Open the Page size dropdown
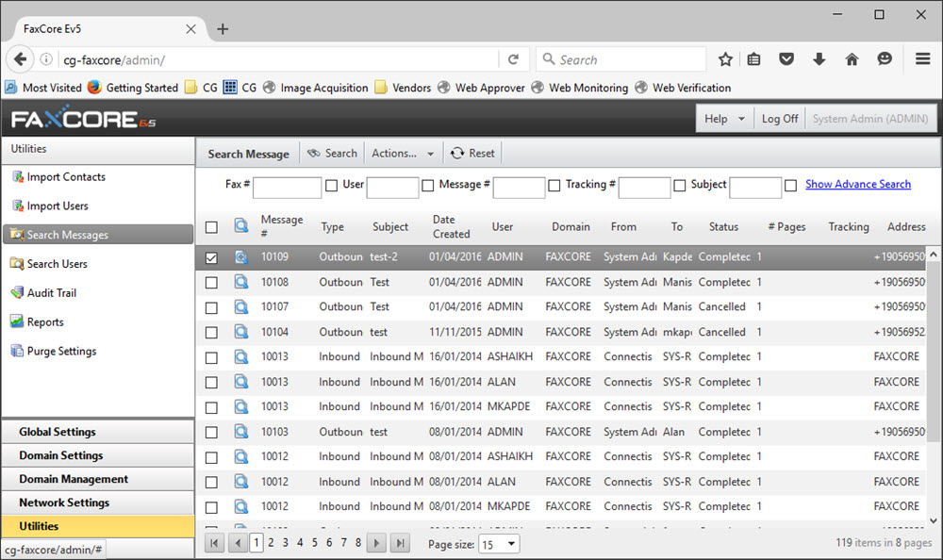The height and width of the screenshot is (560, 943). [x=499, y=544]
